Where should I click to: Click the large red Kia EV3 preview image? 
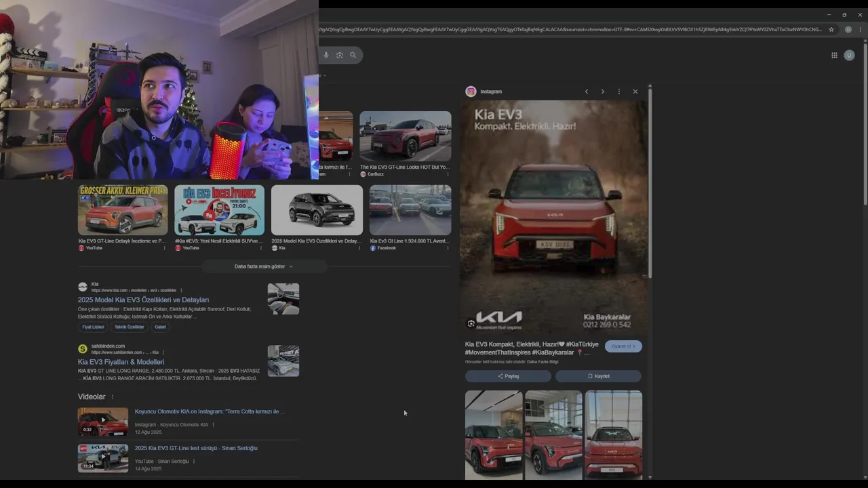tap(554, 217)
